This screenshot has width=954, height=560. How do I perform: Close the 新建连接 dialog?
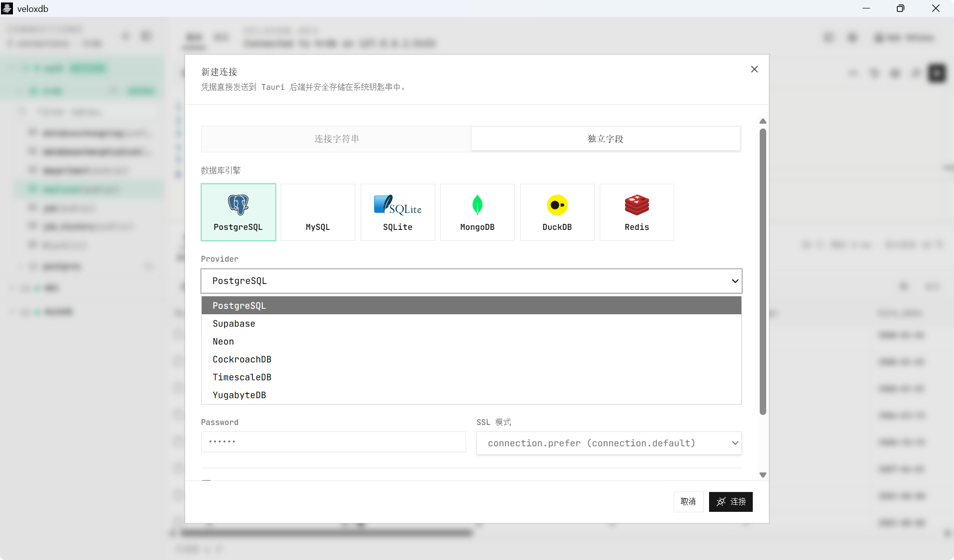(754, 70)
